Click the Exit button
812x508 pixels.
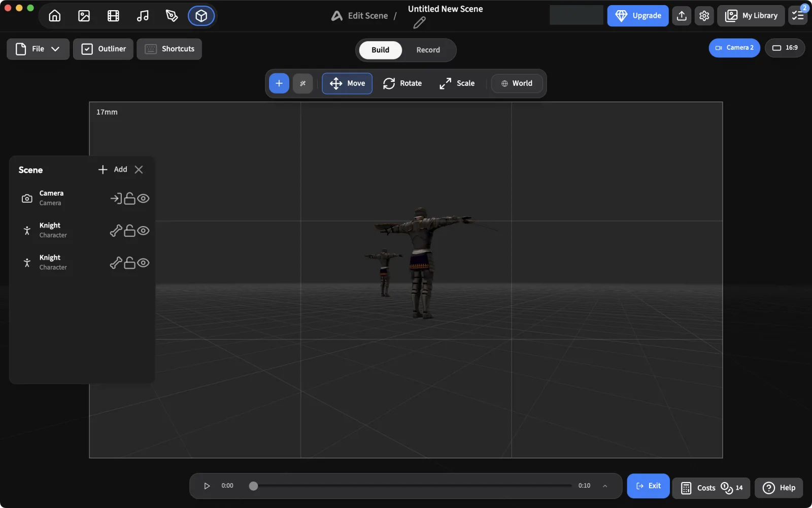point(648,486)
